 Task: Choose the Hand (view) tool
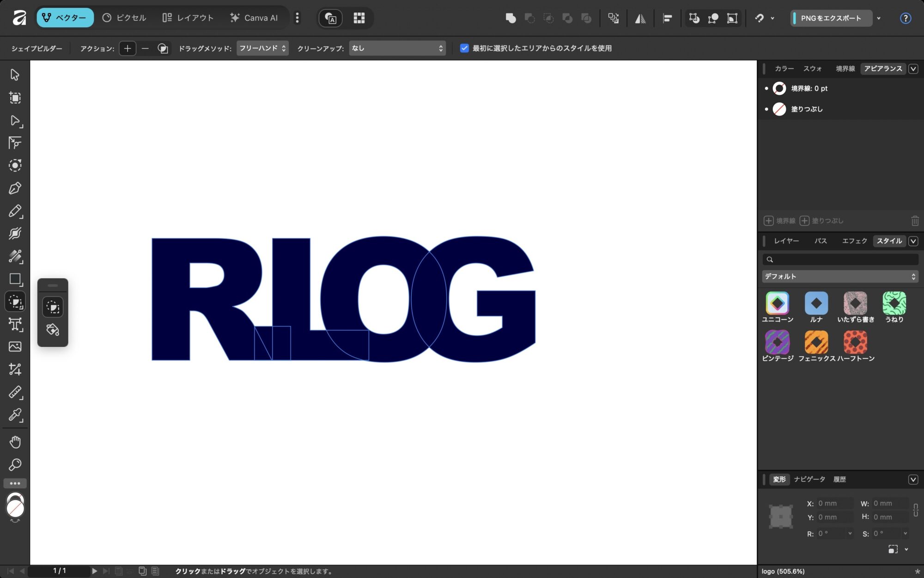15,442
